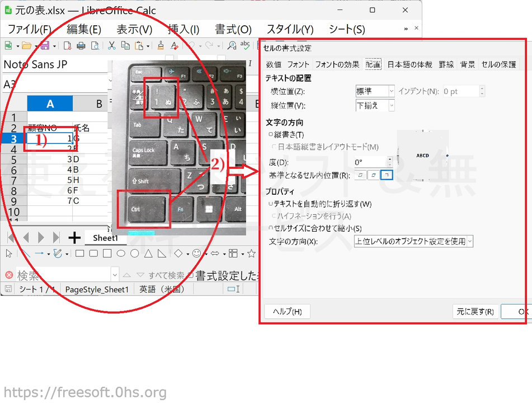
Task: Open the 書式(O) menu
Action: (233, 29)
